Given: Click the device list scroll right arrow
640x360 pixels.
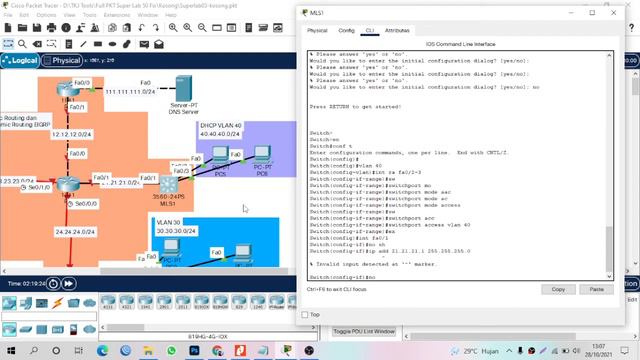Looking at the screenshot, I should [313, 327].
